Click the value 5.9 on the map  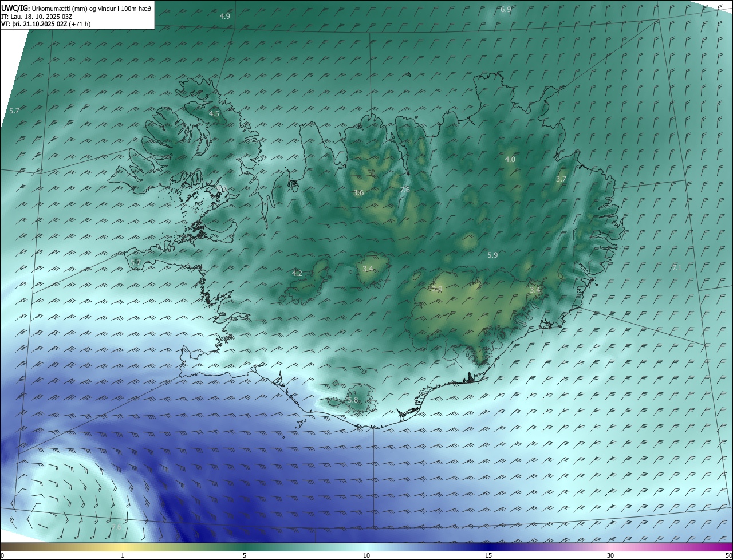click(492, 255)
